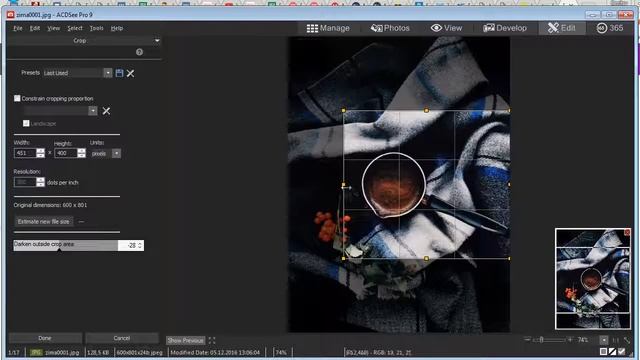Click the navigator thumbnail preview

click(593, 279)
